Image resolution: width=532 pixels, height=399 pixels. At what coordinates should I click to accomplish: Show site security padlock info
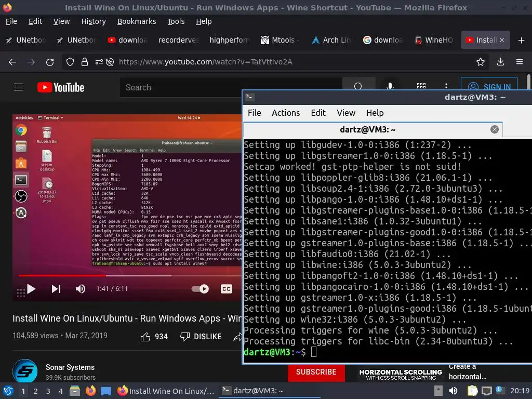pos(85,62)
